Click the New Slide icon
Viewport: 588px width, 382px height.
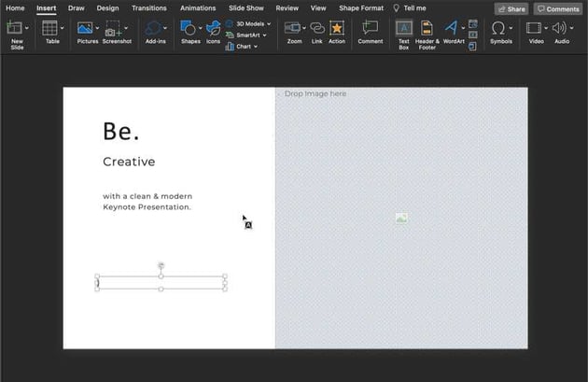tap(14, 29)
